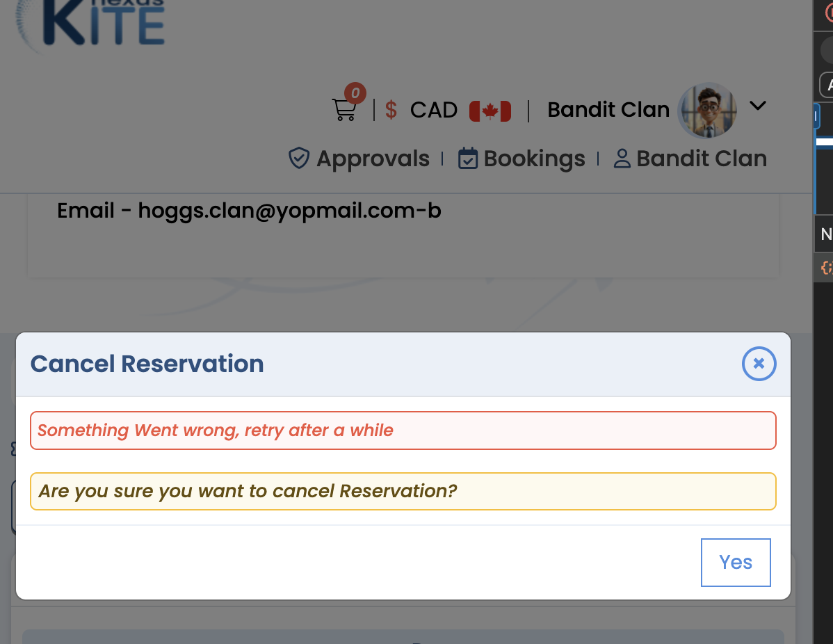This screenshot has width=833, height=644.
Task: Click the user profile silhouette icon
Action: coord(622,159)
